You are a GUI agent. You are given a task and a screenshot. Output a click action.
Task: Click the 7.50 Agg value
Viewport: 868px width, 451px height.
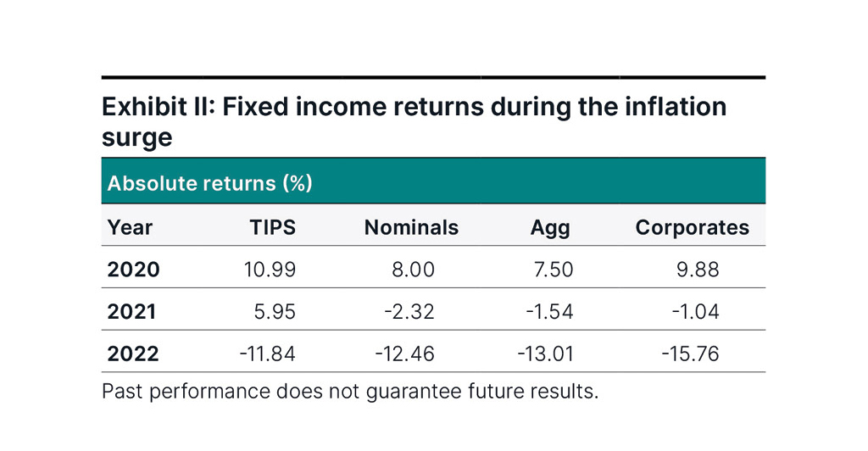[552, 270]
